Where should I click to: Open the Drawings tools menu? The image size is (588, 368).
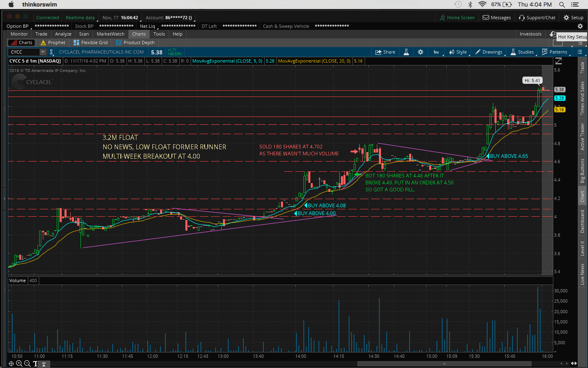tap(489, 52)
